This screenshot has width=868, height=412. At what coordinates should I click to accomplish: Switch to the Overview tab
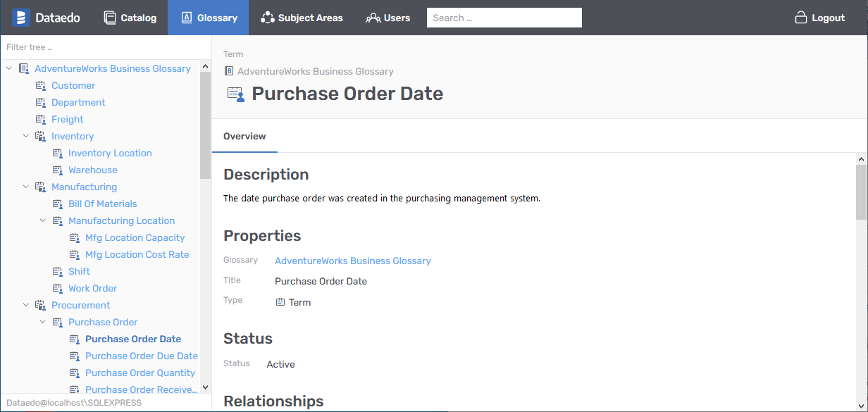point(244,136)
